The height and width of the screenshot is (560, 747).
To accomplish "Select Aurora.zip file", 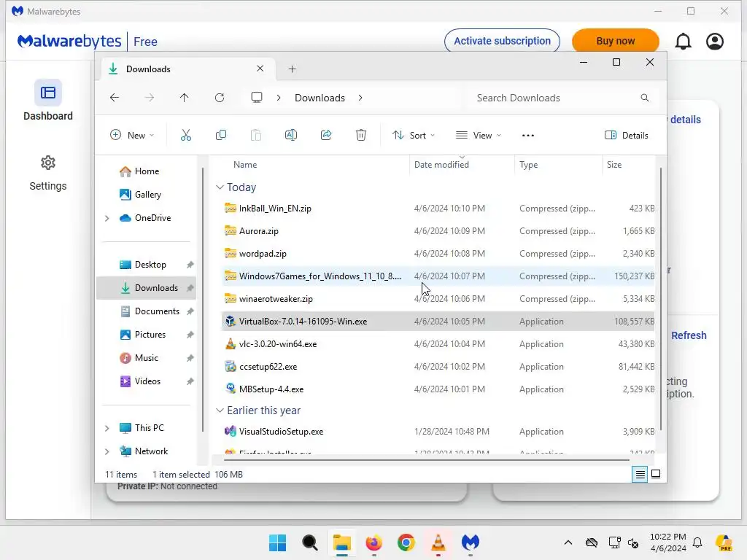I will point(438,231).
